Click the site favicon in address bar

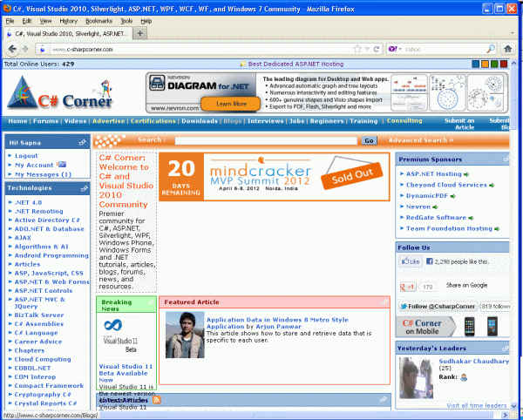[x=43, y=50]
